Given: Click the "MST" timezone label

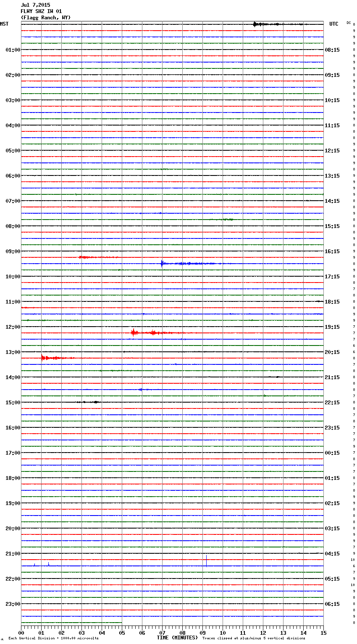Looking at the screenshot, I should click(x=4, y=24).
